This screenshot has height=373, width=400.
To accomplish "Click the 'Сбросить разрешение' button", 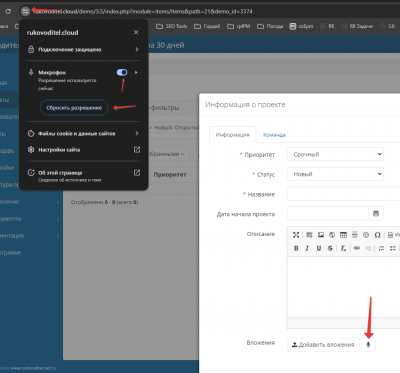I will pos(74,108).
